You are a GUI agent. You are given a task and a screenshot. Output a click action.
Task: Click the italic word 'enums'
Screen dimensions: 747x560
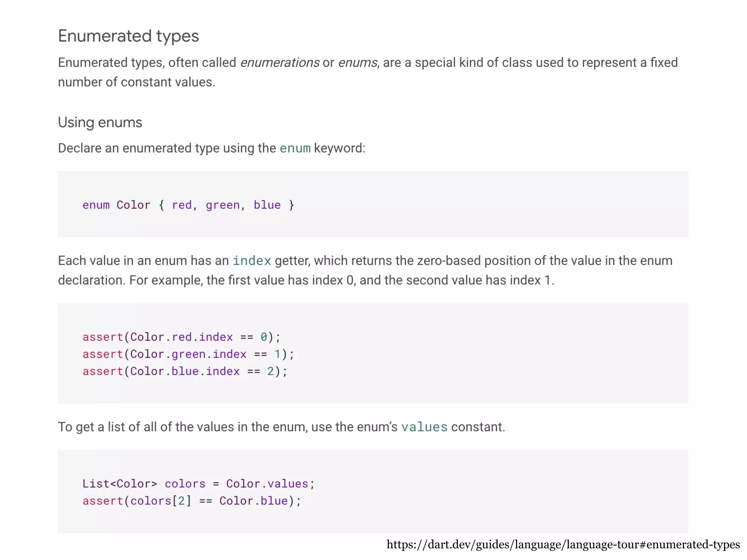point(357,63)
